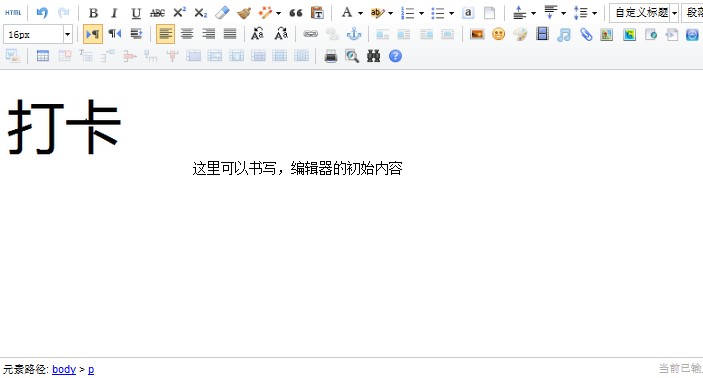Insert a hyperlink with the chain icon
Screen dimensions: 703x378
point(310,34)
